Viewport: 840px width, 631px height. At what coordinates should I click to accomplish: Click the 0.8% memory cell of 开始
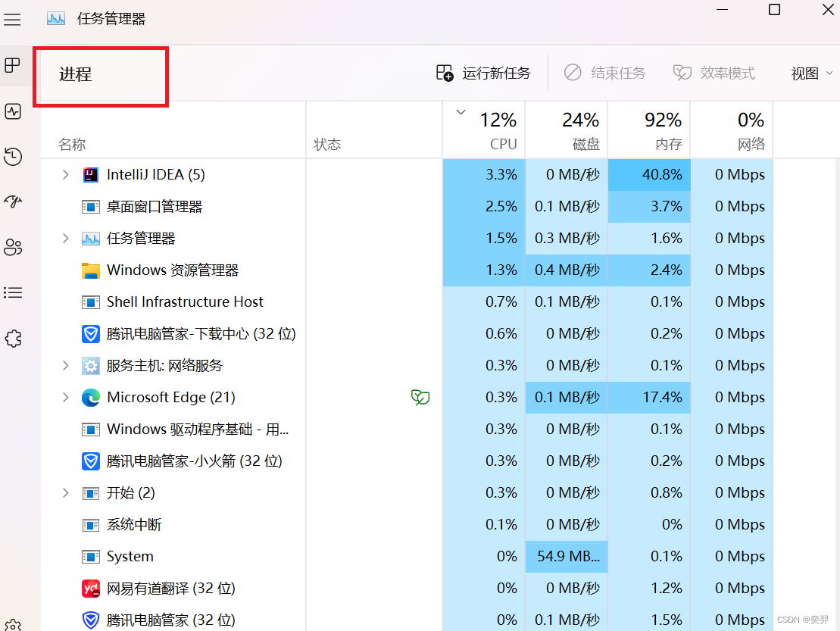[x=649, y=493]
